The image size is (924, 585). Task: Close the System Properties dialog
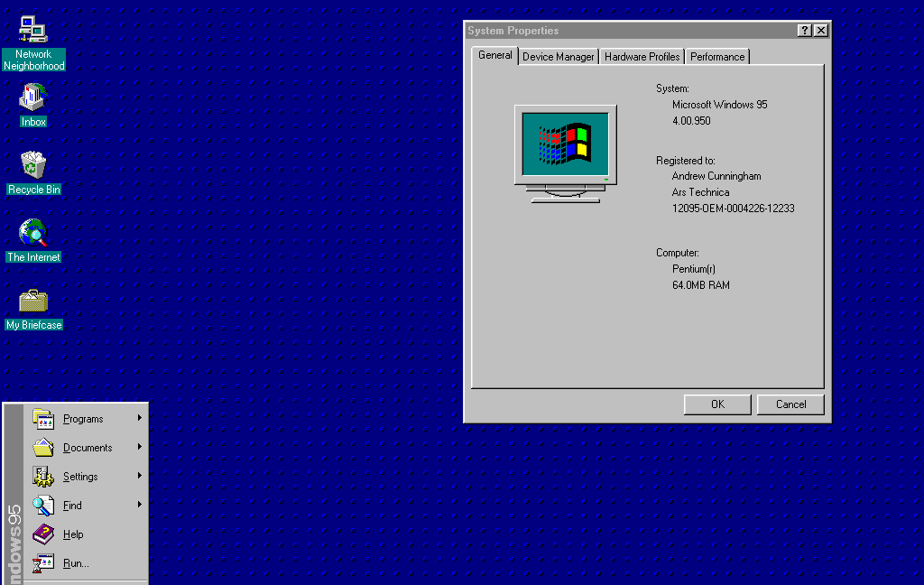pyautogui.click(x=820, y=31)
